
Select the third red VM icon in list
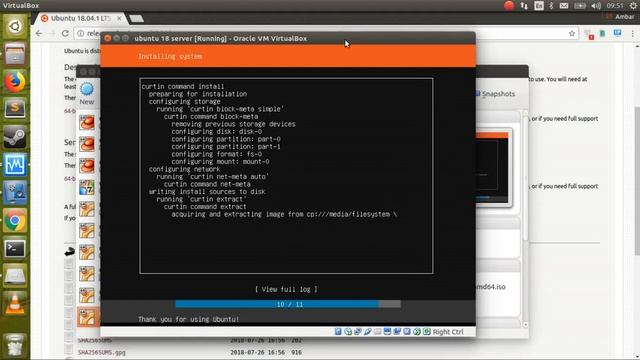pyautogui.click(x=87, y=166)
